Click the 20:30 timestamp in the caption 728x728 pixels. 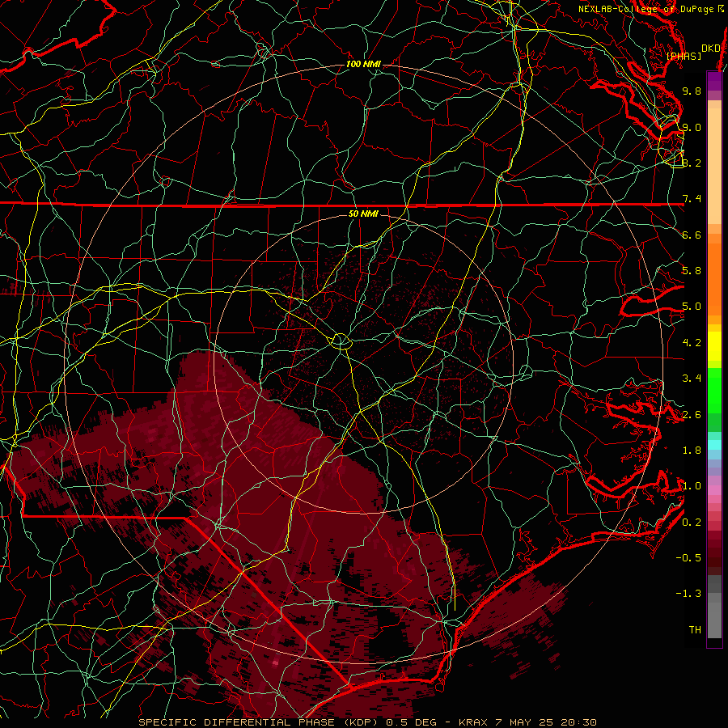coord(578,722)
